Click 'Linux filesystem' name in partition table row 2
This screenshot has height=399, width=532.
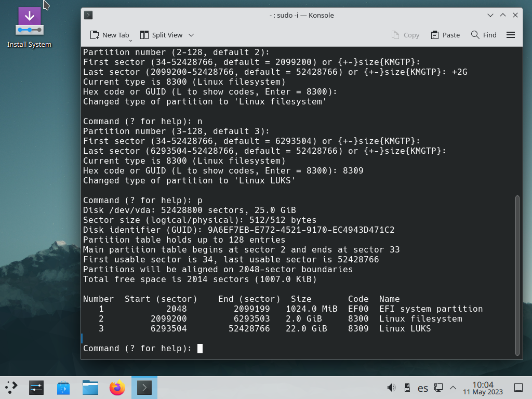421,319
